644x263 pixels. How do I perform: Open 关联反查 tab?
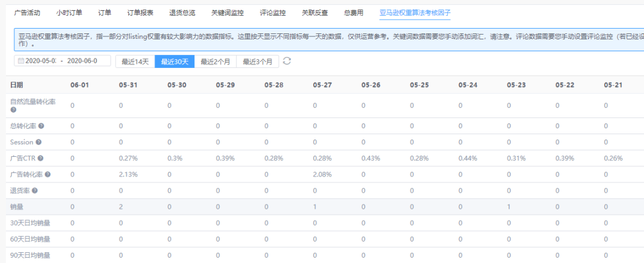315,13
